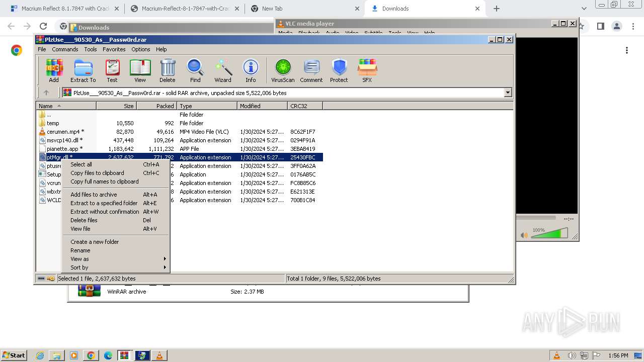
Task: Open the Commands menu
Action: point(65,49)
